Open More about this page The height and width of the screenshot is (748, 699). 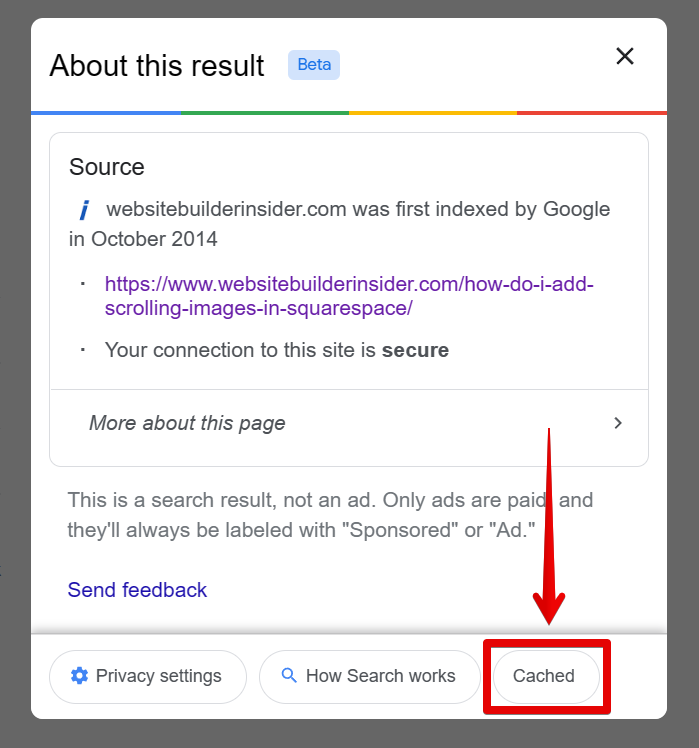coord(187,423)
